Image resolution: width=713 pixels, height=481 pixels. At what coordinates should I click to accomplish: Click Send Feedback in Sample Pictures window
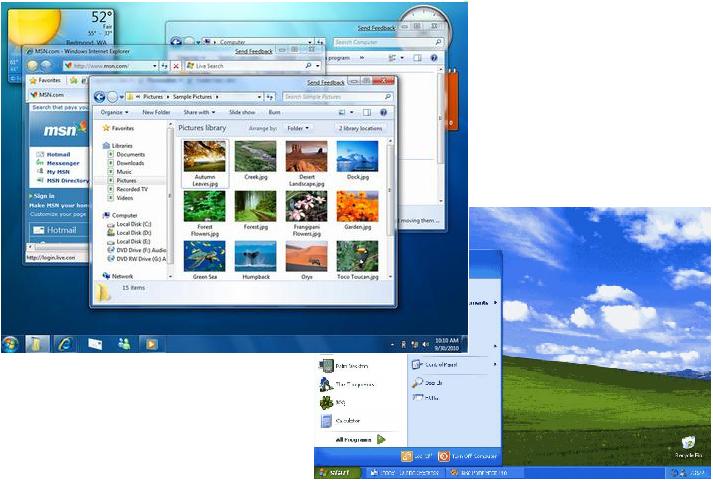tap(326, 83)
